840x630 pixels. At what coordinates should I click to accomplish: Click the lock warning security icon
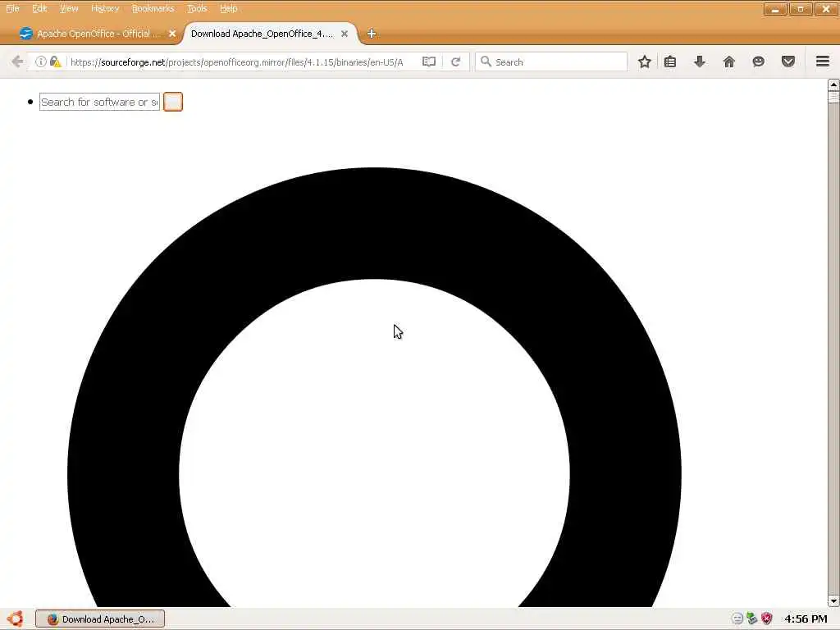pyautogui.click(x=55, y=62)
